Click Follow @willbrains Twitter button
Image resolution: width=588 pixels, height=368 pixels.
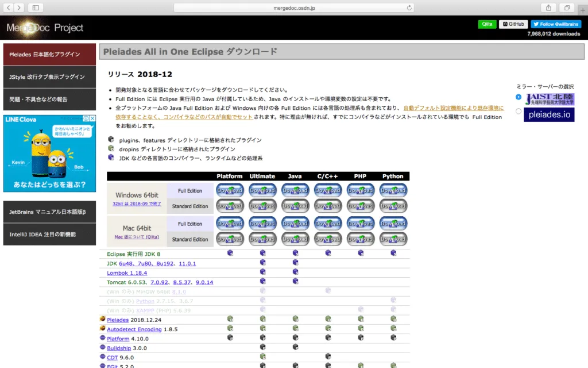(556, 24)
